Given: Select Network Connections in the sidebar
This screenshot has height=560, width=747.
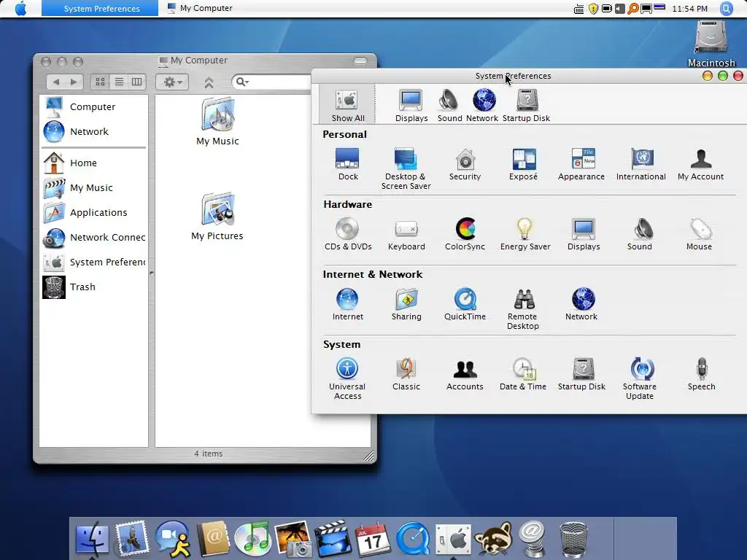Looking at the screenshot, I should point(94,237).
